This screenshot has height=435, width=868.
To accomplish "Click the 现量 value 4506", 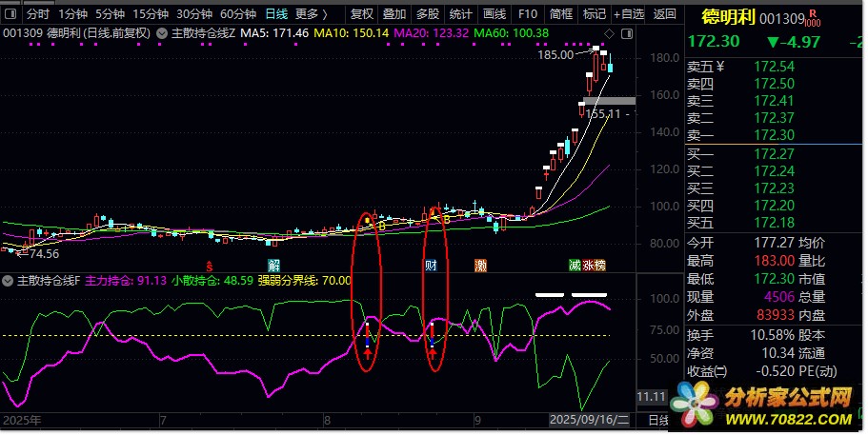I will click(779, 297).
